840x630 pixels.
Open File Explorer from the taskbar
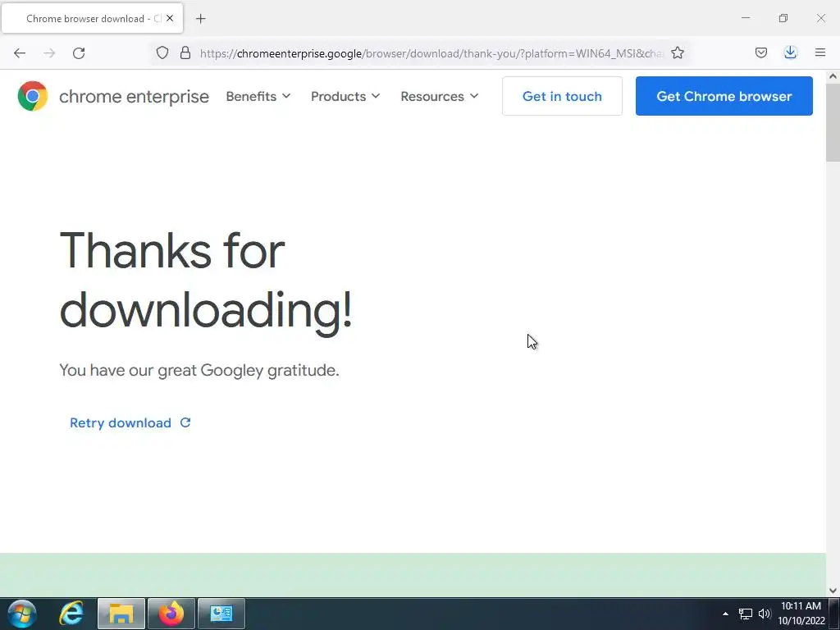pos(121,614)
